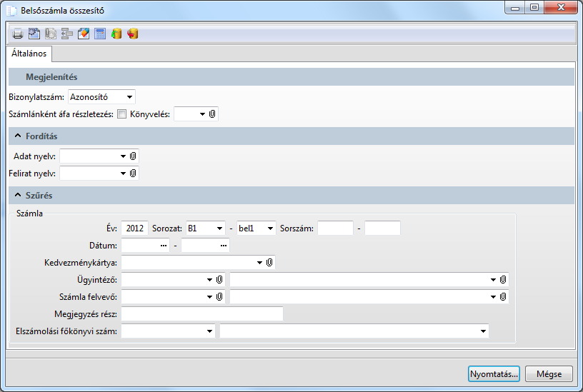Click the paperclip next to Könyvelés

pos(212,114)
